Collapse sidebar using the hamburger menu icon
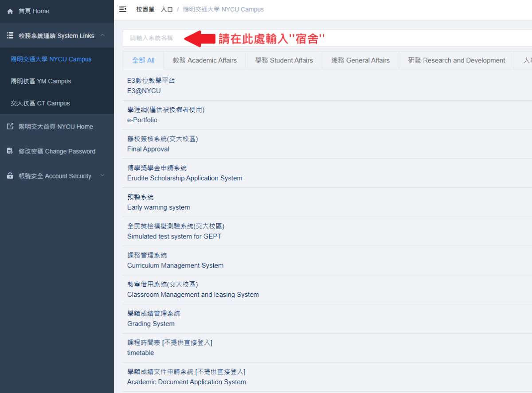This screenshot has height=393, width=532. click(123, 9)
